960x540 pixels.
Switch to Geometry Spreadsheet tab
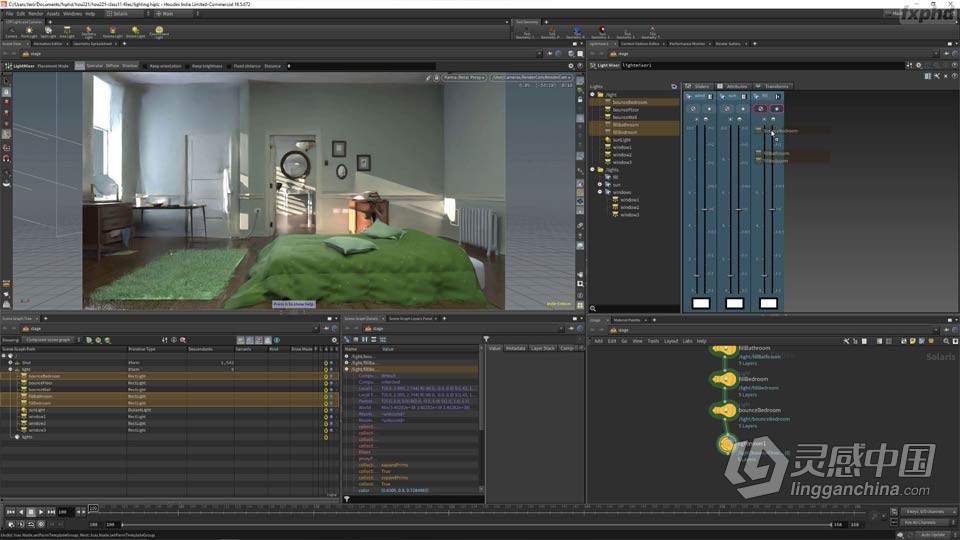coord(92,43)
